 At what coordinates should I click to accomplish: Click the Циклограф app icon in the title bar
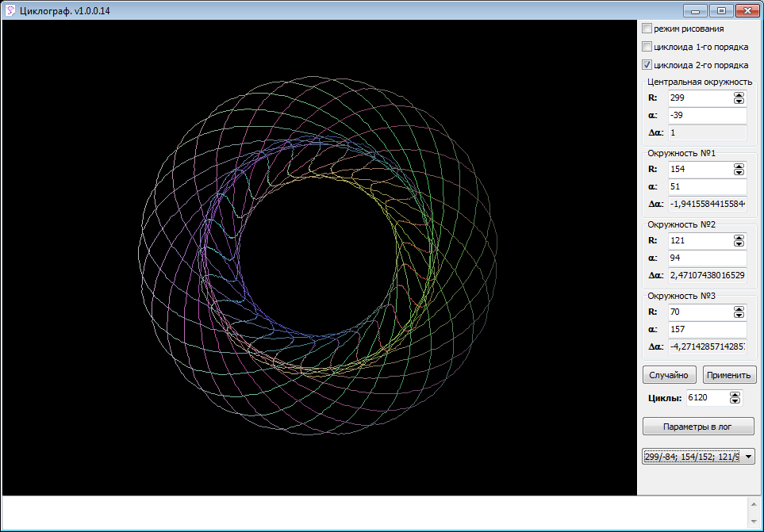click(x=11, y=10)
